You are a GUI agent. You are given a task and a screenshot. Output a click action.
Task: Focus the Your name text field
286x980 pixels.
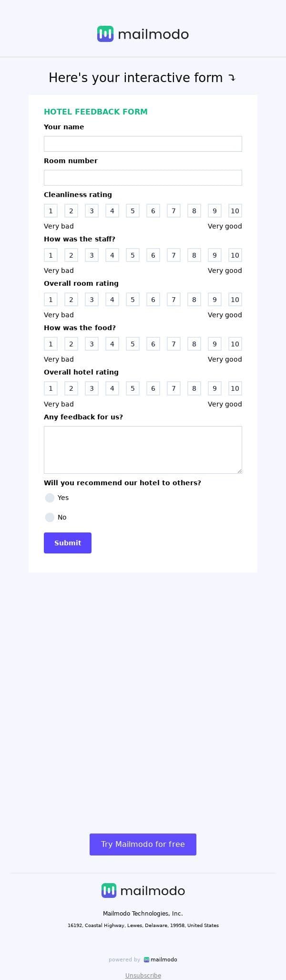click(143, 144)
